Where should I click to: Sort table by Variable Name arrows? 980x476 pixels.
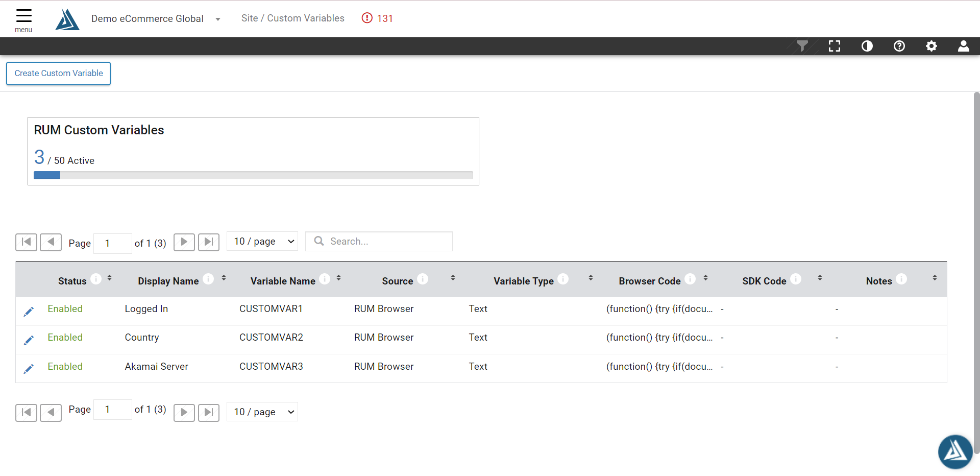(338, 278)
